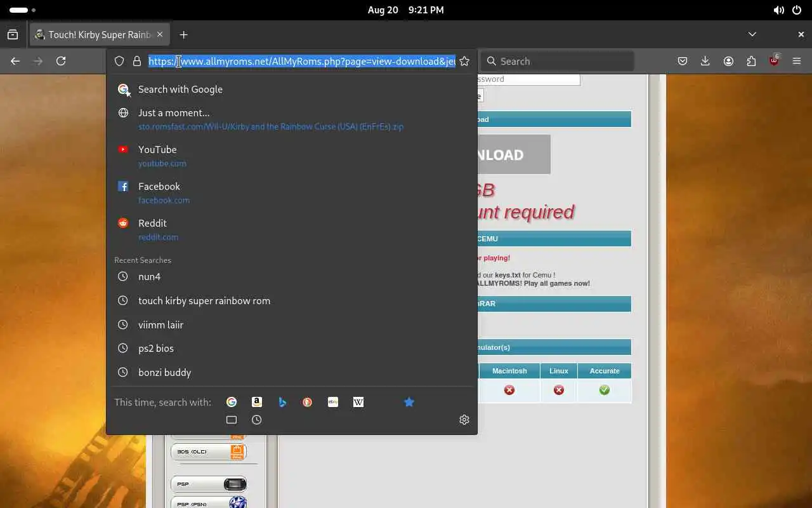View site security lock icon
Screen dimensions: 812x508
[x=137, y=61]
